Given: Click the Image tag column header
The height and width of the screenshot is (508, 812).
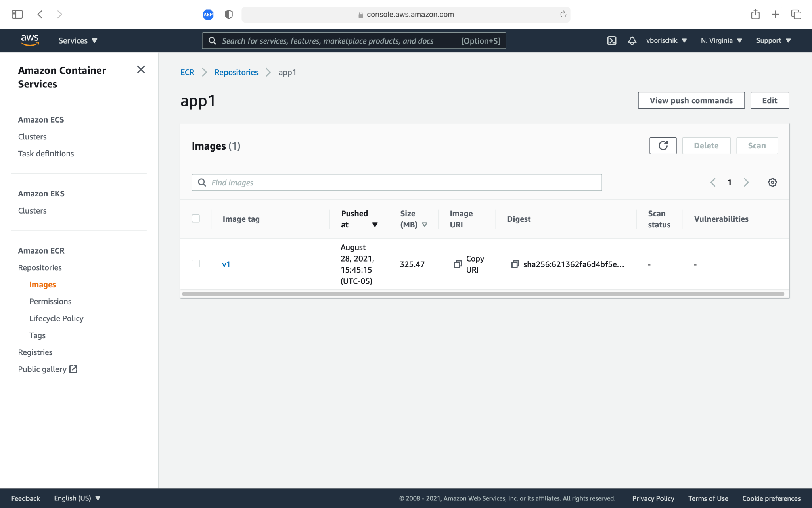Looking at the screenshot, I should pyautogui.click(x=241, y=219).
